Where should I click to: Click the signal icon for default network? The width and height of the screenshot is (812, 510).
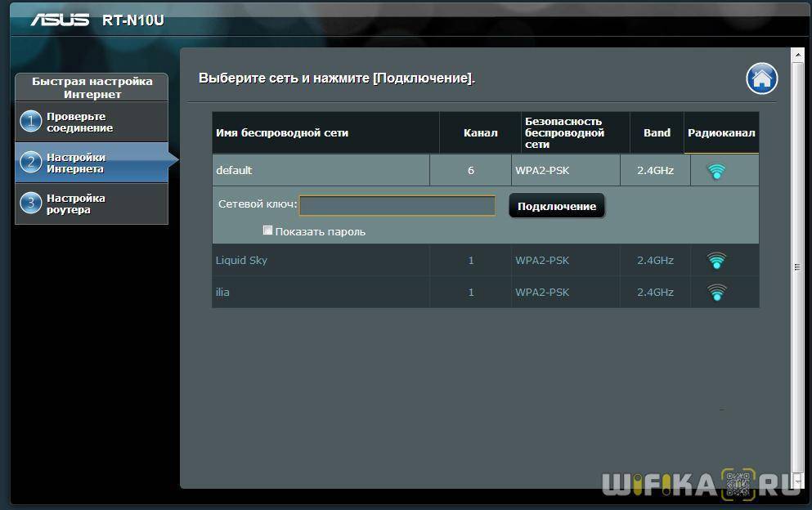[x=716, y=171]
